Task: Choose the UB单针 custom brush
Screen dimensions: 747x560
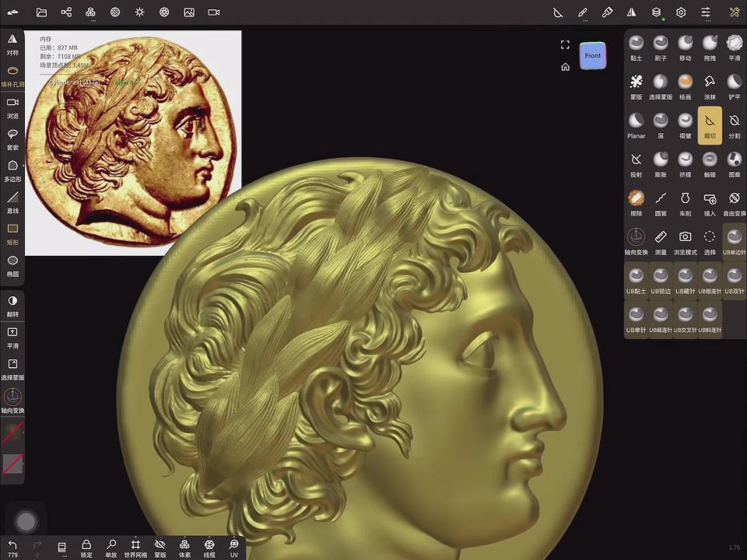Action: (x=636, y=320)
